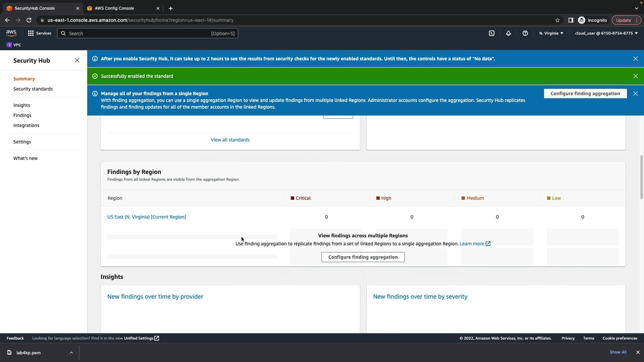This screenshot has height=362, width=644.
Task: Expand lab4kp.pem download options chevron
Action: 71,353
